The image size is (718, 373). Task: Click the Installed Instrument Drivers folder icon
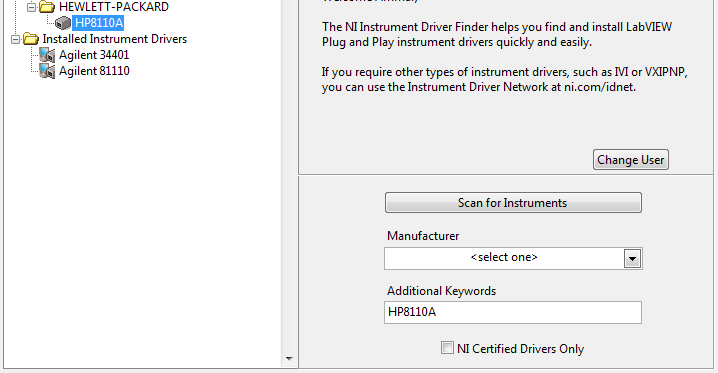pos(31,39)
